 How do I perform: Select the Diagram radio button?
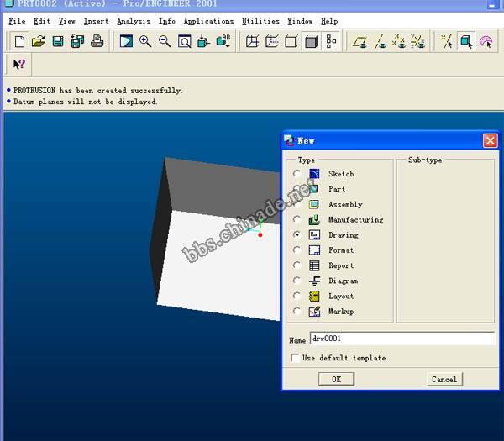tap(297, 281)
